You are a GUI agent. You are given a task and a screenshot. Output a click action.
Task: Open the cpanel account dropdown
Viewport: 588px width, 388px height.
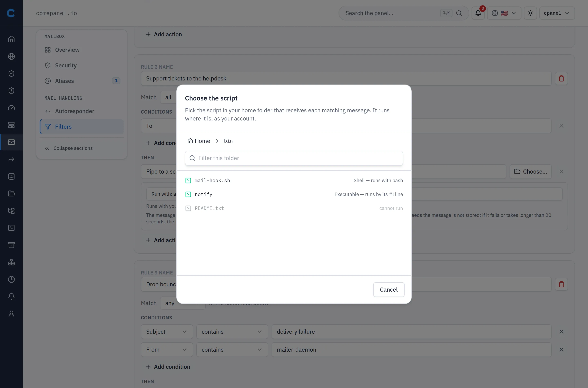pos(557,13)
